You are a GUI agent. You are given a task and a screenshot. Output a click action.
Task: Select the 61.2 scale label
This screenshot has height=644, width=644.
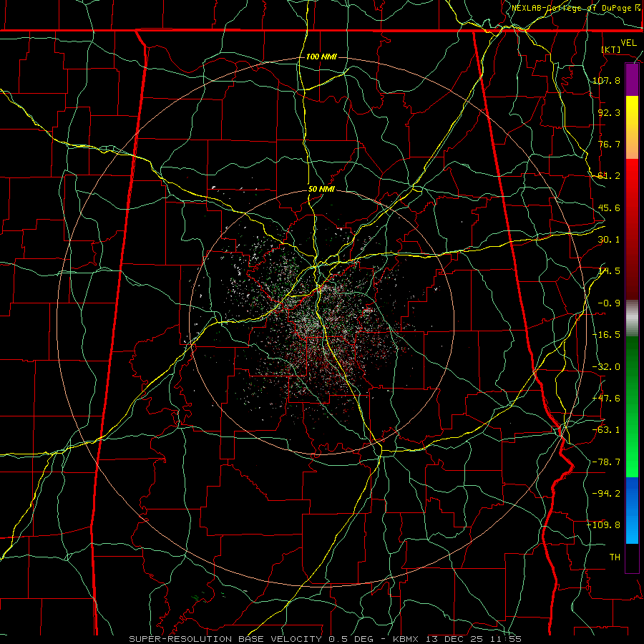coord(609,176)
